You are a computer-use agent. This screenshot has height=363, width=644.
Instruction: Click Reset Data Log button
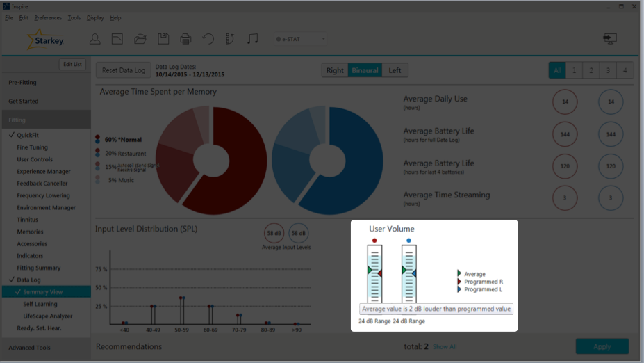(x=123, y=70)
